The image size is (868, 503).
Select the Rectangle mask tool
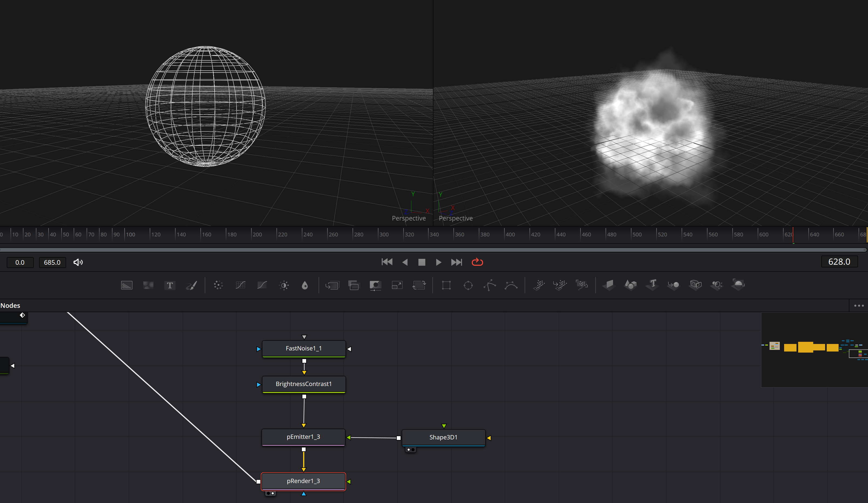[446, 285]
